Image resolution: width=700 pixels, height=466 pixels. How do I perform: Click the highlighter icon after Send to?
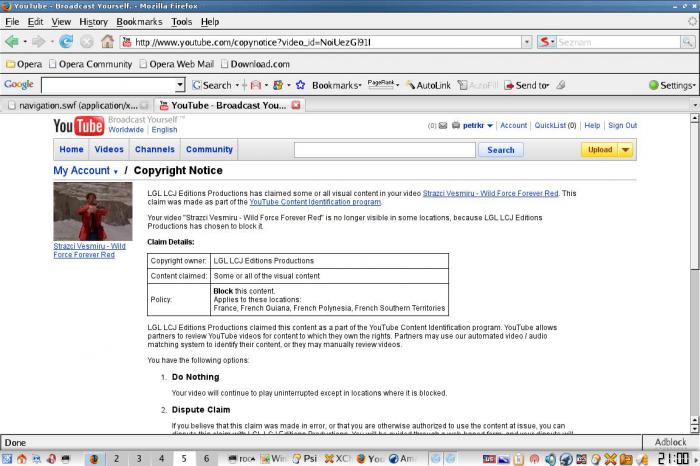561,85
